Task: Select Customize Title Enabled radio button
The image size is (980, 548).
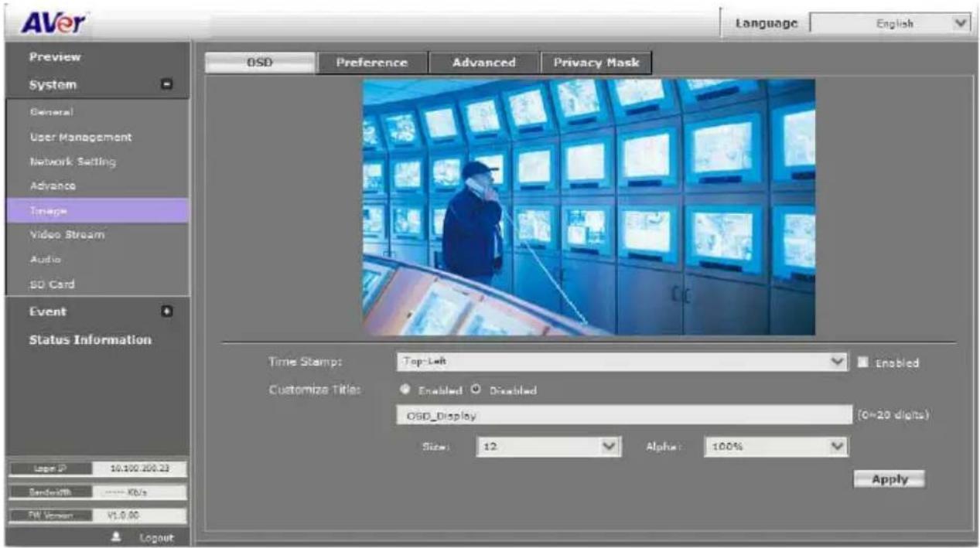Action: tap(404, 390)
